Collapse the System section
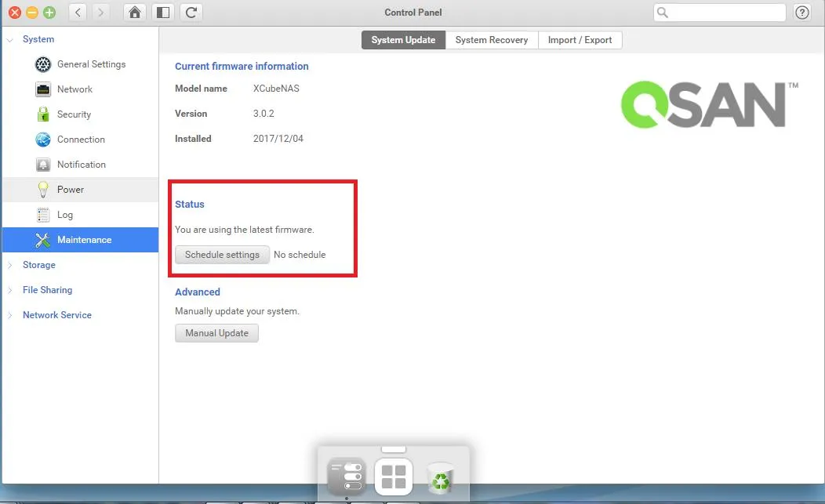 [10, 39]
